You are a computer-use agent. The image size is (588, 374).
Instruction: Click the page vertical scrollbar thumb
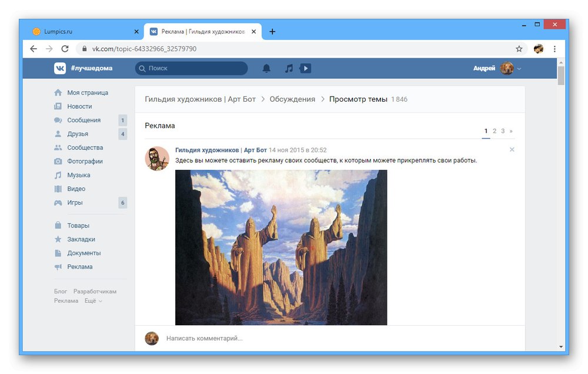(561, 75)
